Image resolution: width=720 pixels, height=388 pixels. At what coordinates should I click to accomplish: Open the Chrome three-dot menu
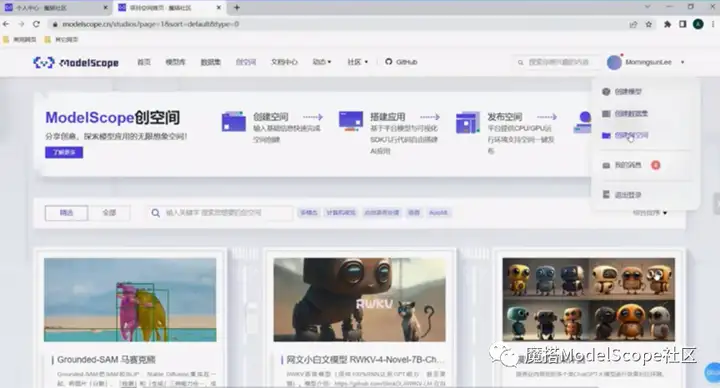[713, 24]
